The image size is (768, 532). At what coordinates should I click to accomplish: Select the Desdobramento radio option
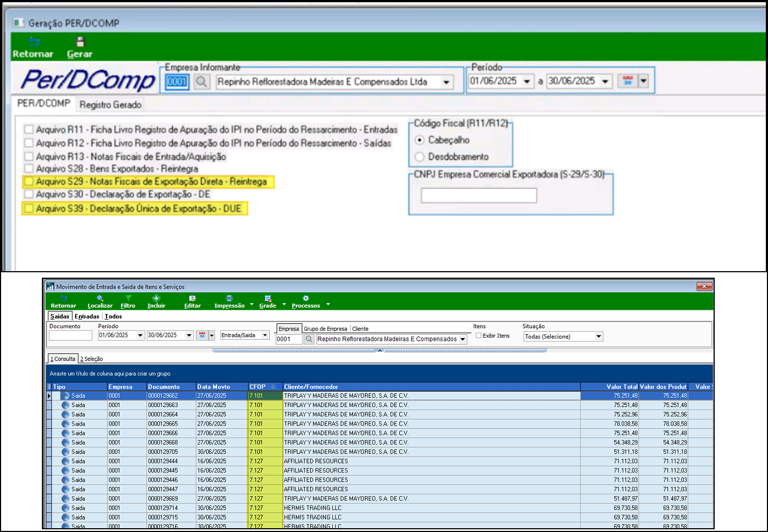[x=419, y=157]
